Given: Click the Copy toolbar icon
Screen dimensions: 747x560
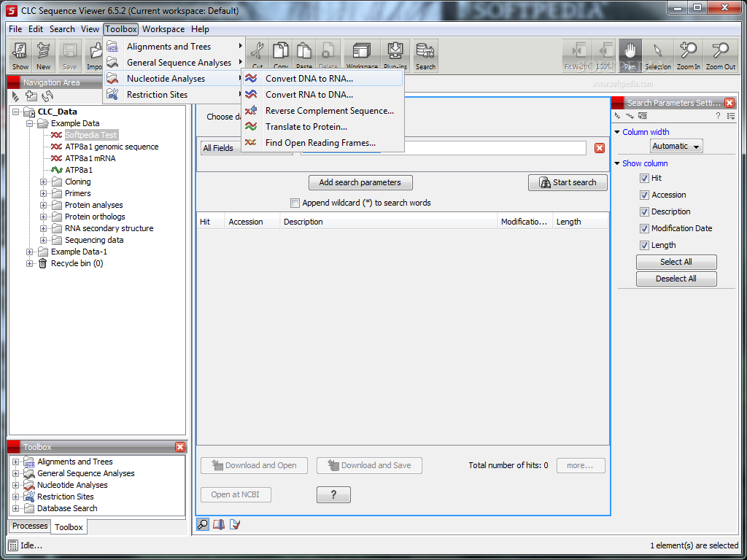Looking at the screenshot, I should point(281,55).
